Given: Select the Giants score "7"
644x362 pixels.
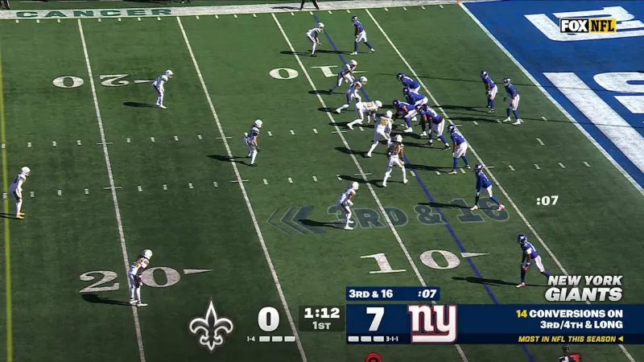Looking at the screenshot, I should (374, 319).
